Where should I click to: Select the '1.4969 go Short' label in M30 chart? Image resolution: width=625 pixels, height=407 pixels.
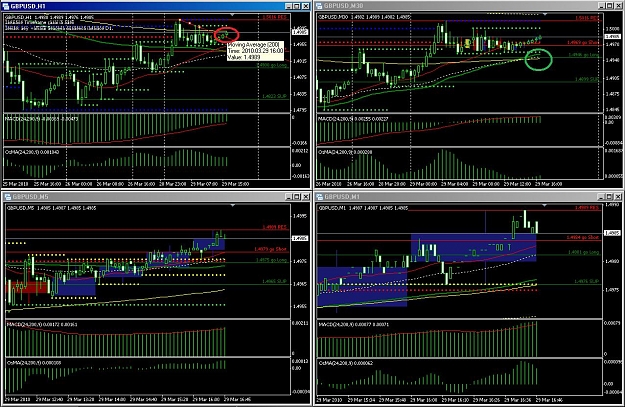point(584,42)
